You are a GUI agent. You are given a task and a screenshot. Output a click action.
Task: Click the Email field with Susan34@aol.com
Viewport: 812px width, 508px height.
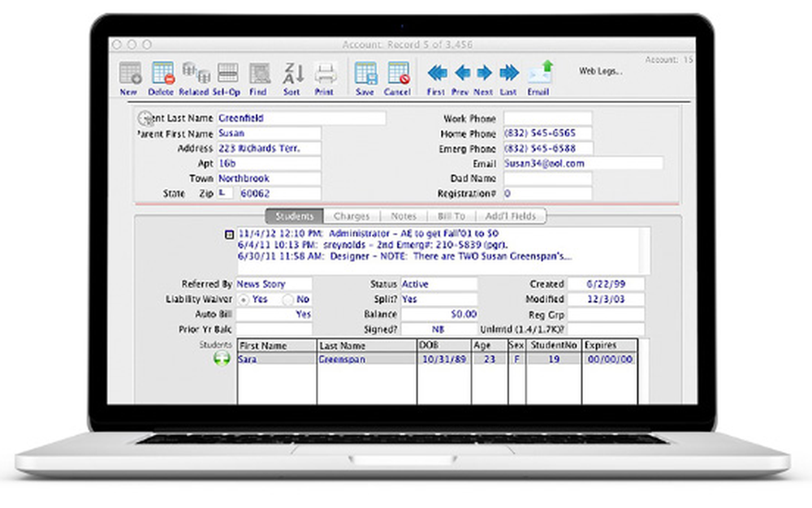(582, 163)
